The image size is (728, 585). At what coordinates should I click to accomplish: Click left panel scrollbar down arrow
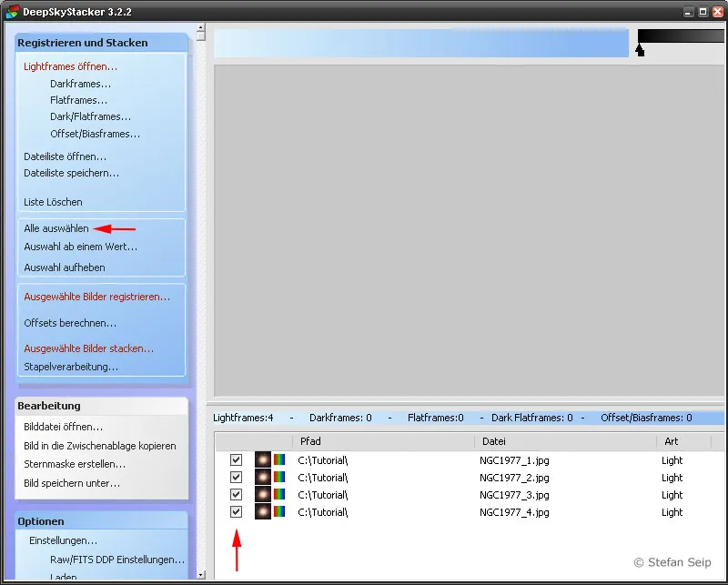201,575
